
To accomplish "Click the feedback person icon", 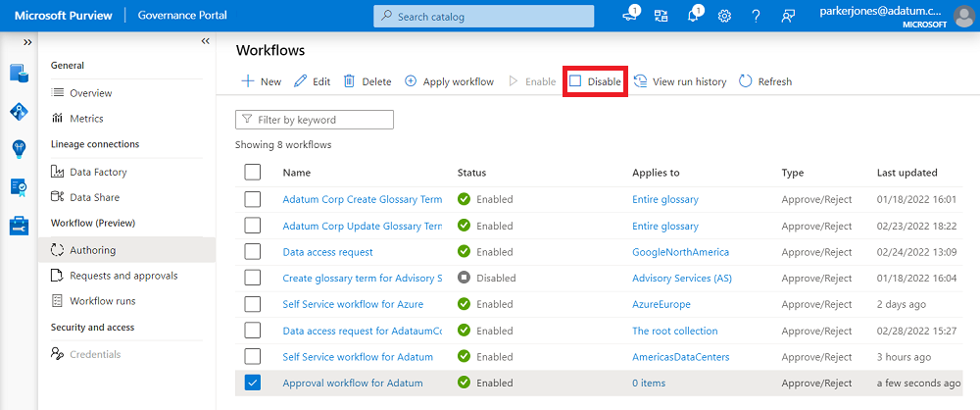I will (x=787, y=16).
